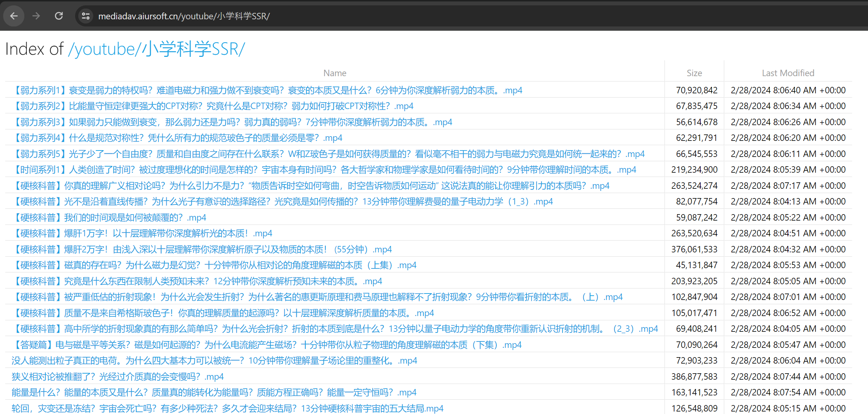Open 狭义相对论被推翻了 mp4 link
The height and width of the screenshot is (414, 868).
(x=117, y=377)
